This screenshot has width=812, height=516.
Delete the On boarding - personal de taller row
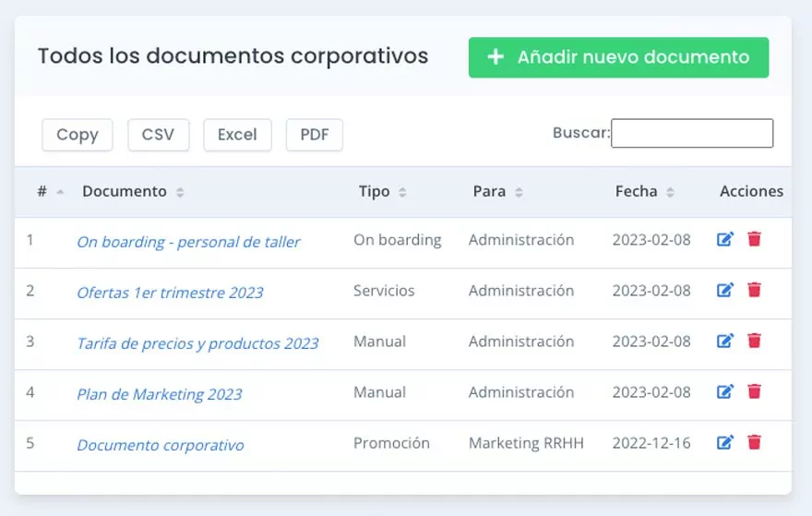[x=755, y=239]
